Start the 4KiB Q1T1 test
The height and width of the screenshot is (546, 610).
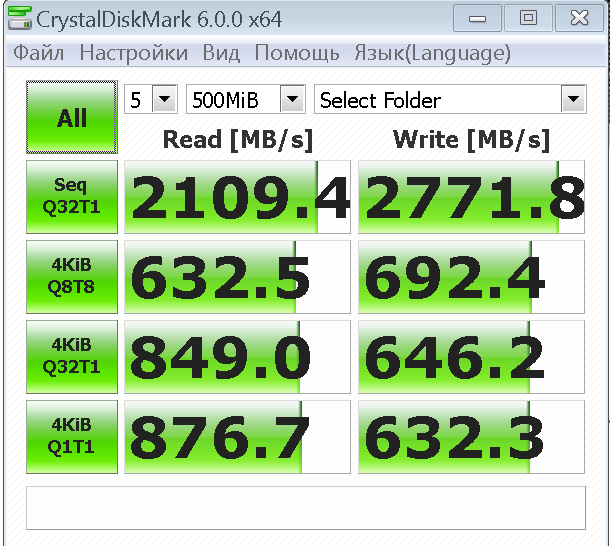[72, 437]
